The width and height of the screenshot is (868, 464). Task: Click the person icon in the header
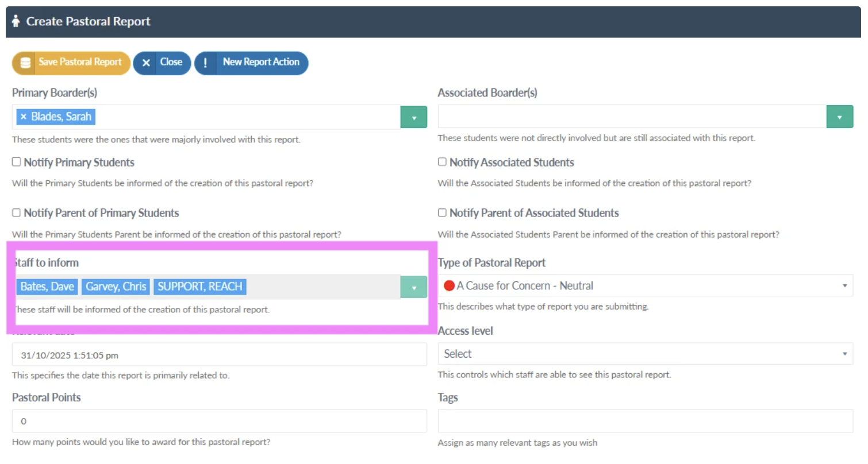(x=16, y=21)
